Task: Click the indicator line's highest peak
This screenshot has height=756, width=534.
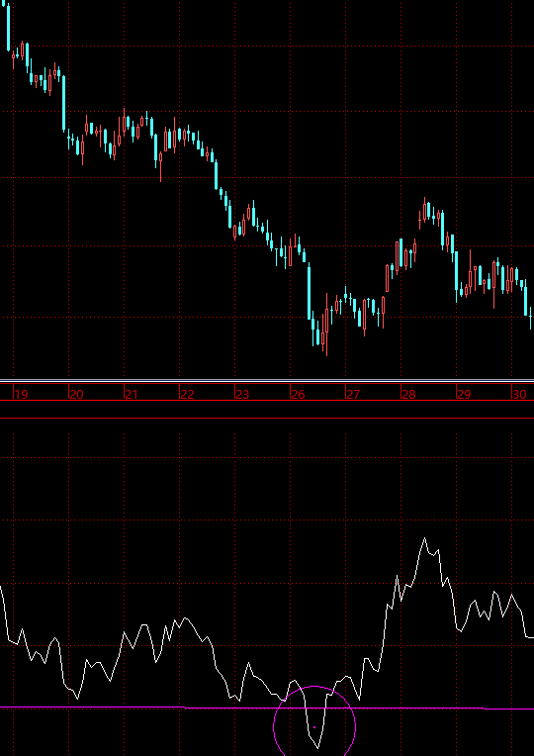Action: pyautogui.click(x=424, y=538)
